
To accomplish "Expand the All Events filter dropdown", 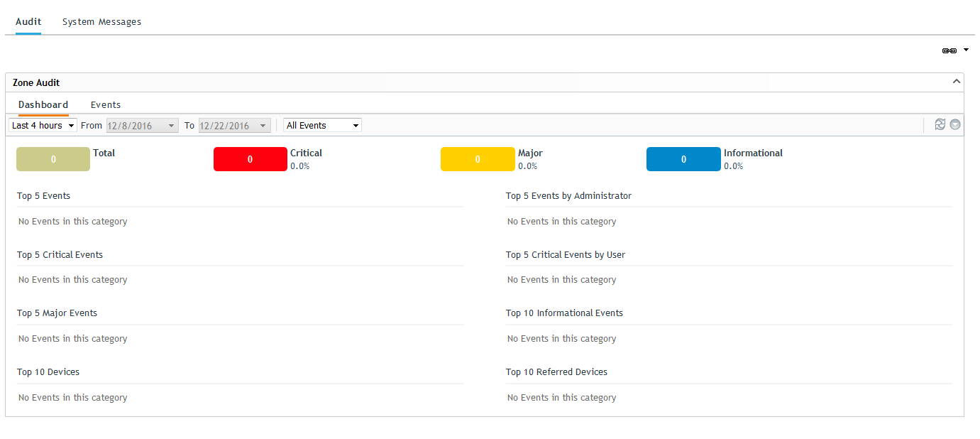I will click(x=322, y=126).
